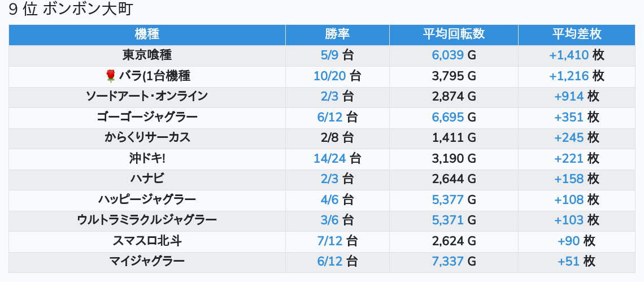
Task: Select the ソードアート・オンライン machine name
Action: point(147,96)
